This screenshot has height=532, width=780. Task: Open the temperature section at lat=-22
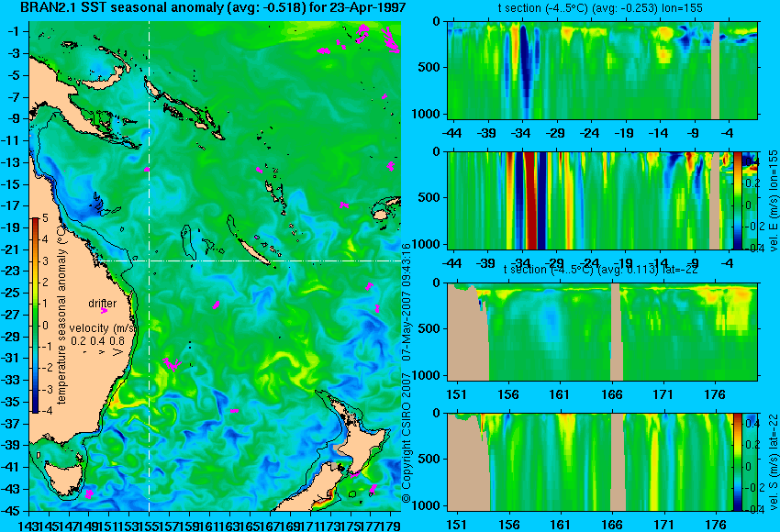tap(602, 332)
